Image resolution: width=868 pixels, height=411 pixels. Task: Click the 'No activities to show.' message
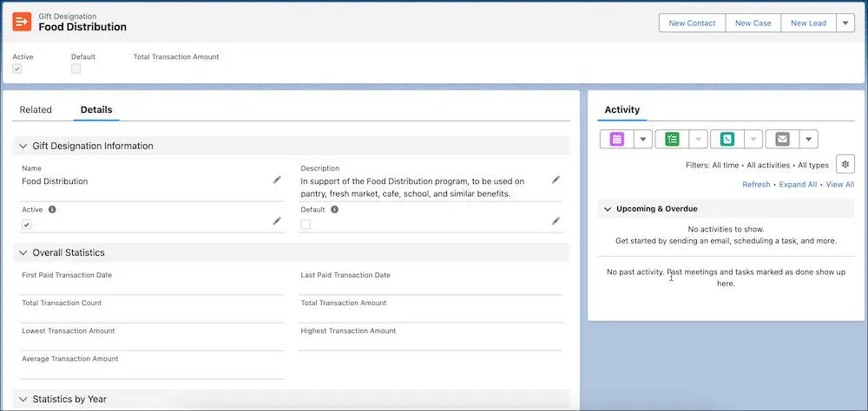coord(726,229)
